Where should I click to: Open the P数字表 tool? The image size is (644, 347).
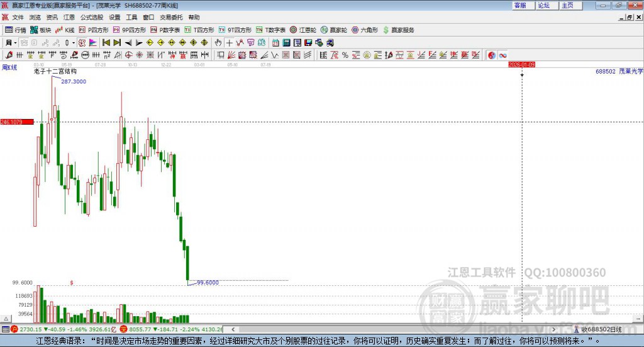165,30
